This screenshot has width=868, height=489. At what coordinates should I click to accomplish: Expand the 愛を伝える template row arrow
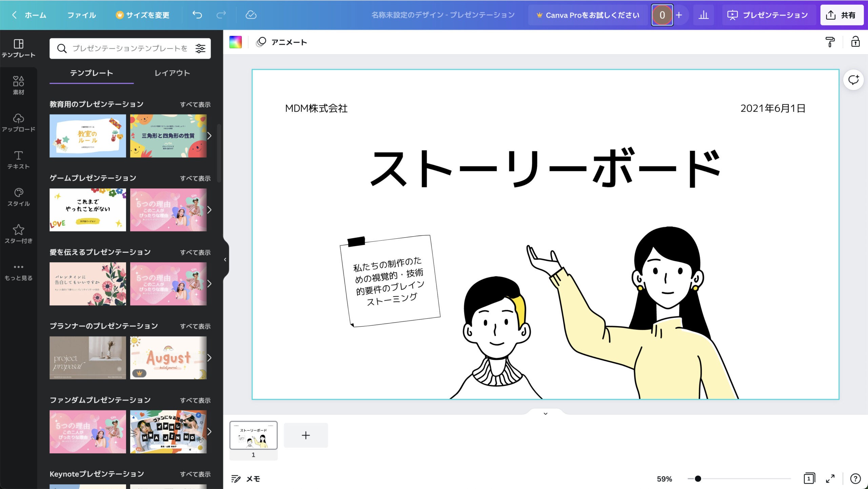pos(210,284)
